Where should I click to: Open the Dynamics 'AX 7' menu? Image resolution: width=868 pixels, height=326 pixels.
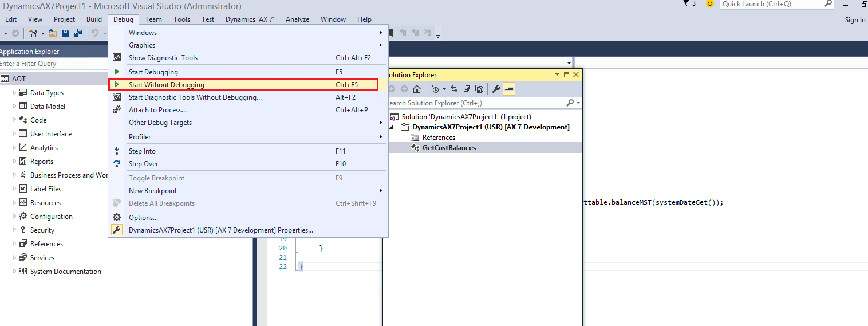pyautogui.click(x=250, y=19)
